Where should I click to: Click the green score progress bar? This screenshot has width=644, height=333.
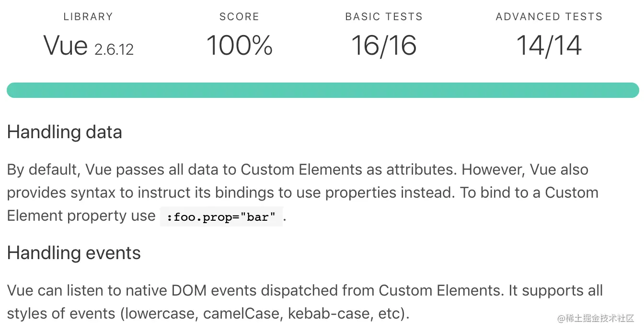tap(322, 90)
